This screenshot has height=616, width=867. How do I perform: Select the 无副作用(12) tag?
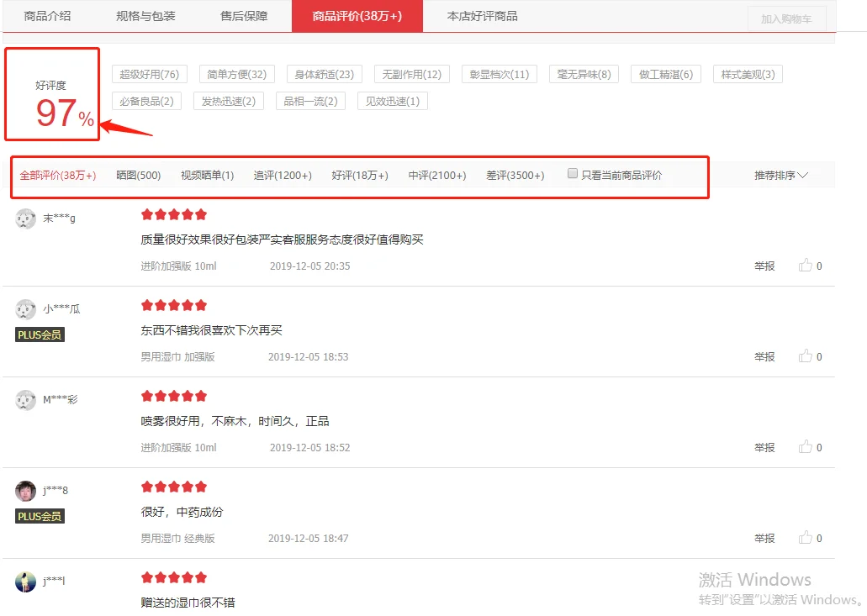click(x=412, y=74)
